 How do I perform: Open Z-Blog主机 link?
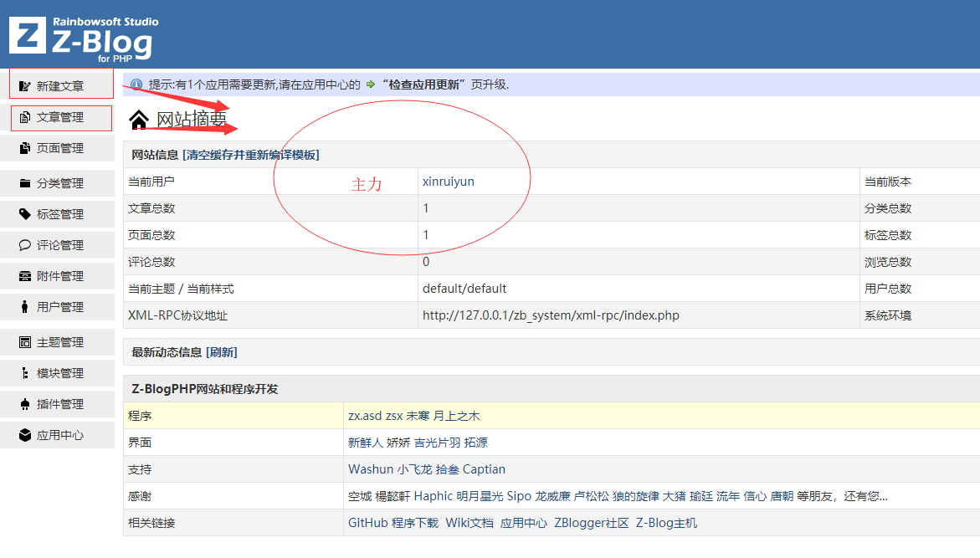point(666,523)
